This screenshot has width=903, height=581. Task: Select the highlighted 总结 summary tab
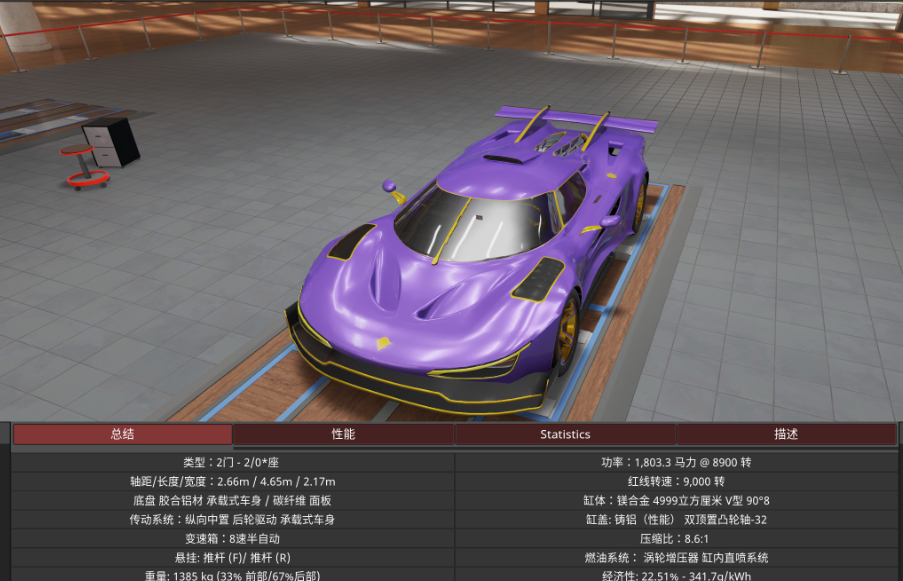point(122,434)
